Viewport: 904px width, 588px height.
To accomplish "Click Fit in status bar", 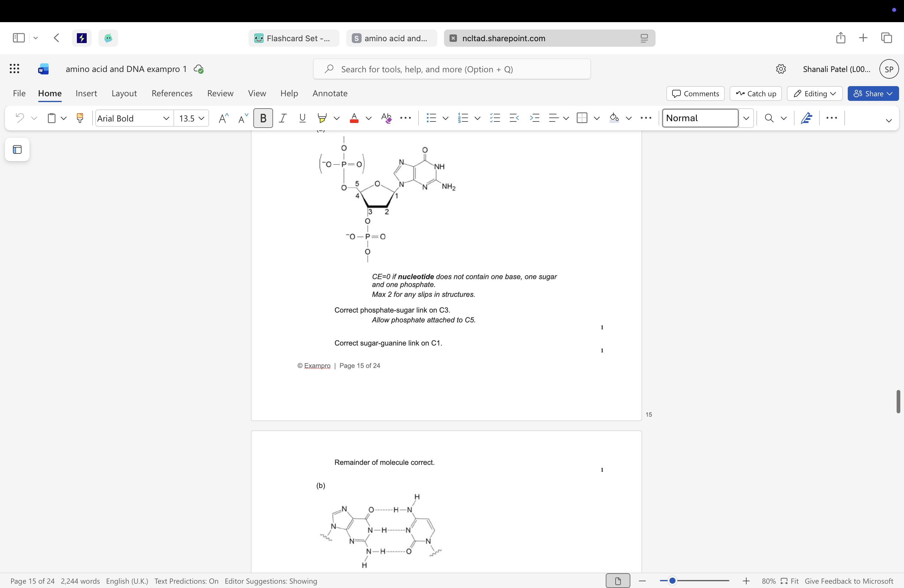I will 790,581.
